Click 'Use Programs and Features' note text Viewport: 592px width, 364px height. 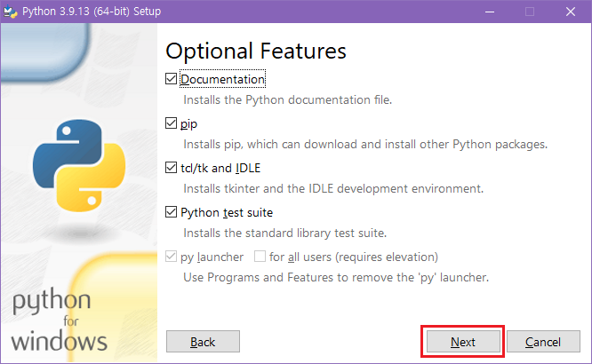[336, 278]
